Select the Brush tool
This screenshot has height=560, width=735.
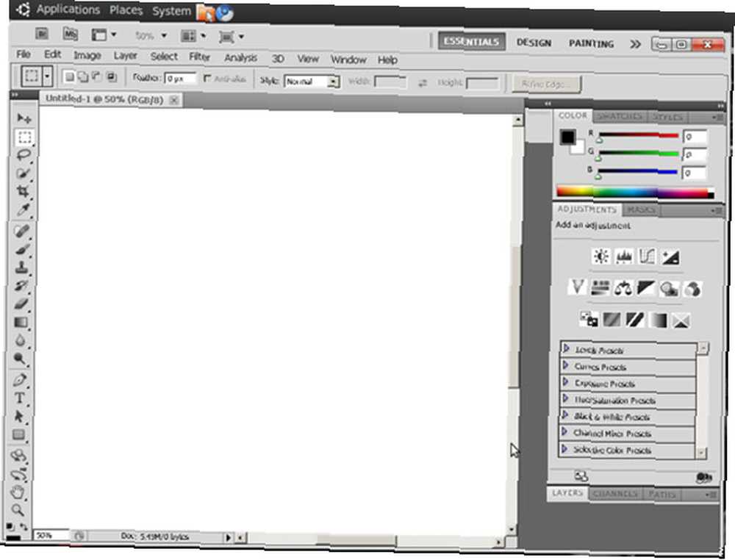point(22,249)
